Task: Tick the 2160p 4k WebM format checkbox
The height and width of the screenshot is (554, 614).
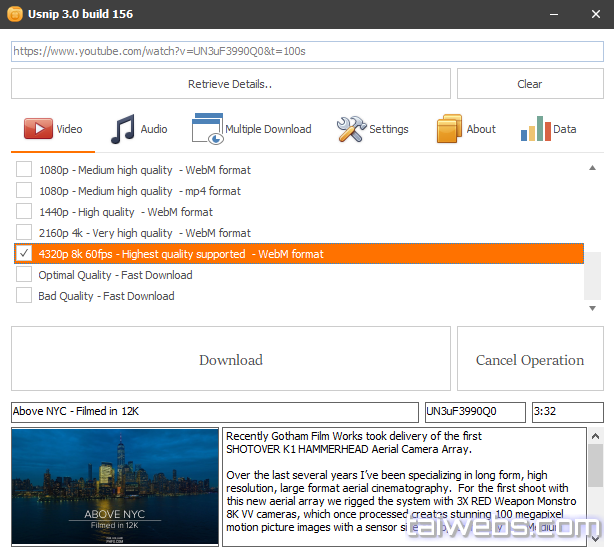Action: point(24,233)
